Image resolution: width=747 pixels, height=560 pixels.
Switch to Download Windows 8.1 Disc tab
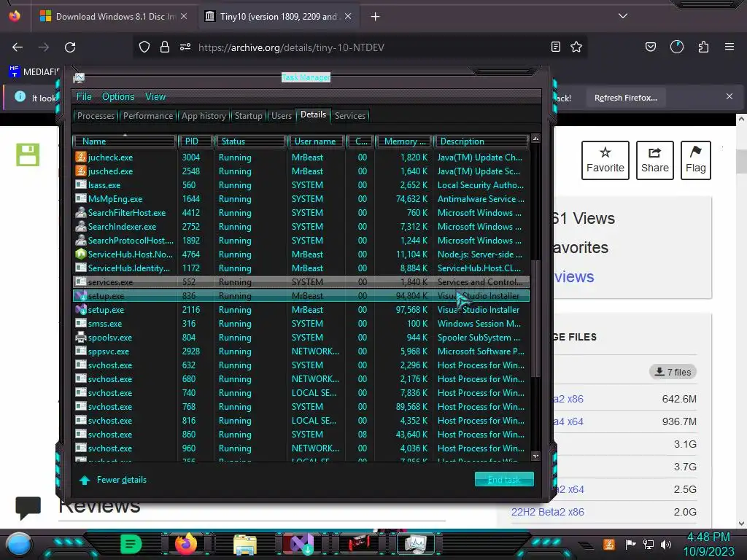(x=115, y=17)
